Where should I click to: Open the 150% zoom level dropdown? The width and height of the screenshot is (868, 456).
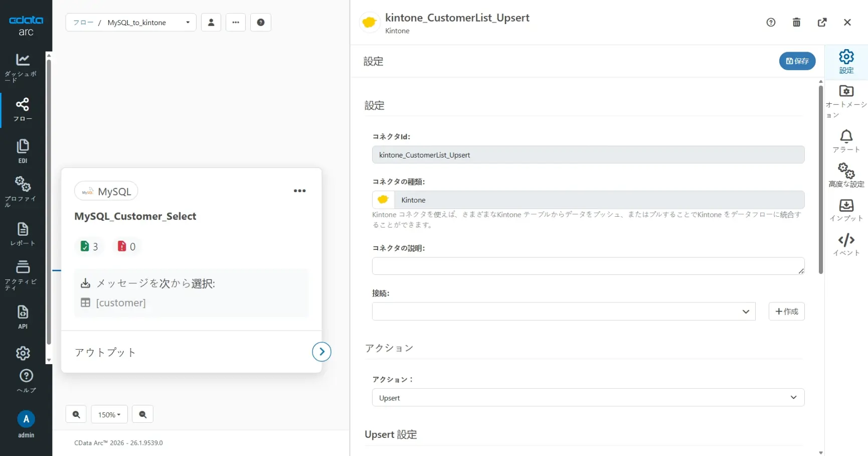[109, 414]
